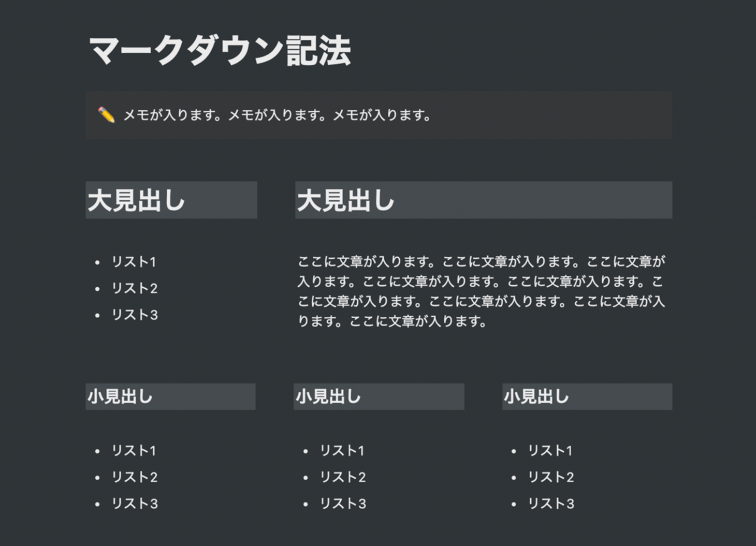Click リスト1 under the left 大見出し

click(x=134, y=262)
